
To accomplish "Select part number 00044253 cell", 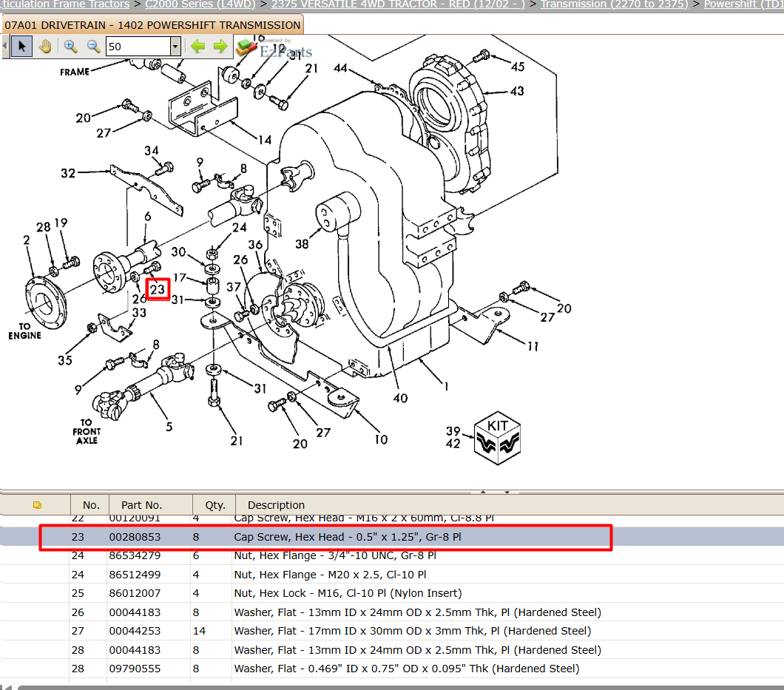I will pos(135,631).
